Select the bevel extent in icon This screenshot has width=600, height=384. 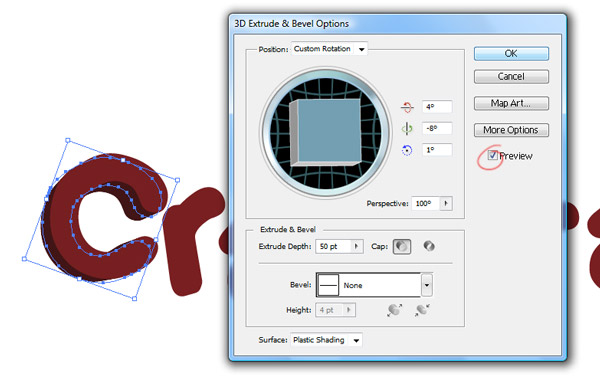[x=422, y=310]
